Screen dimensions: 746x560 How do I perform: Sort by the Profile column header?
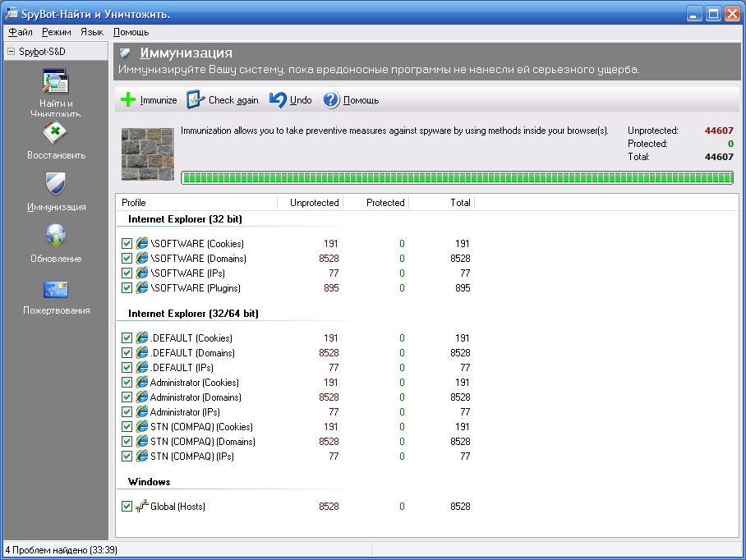(x=196, y=203)
